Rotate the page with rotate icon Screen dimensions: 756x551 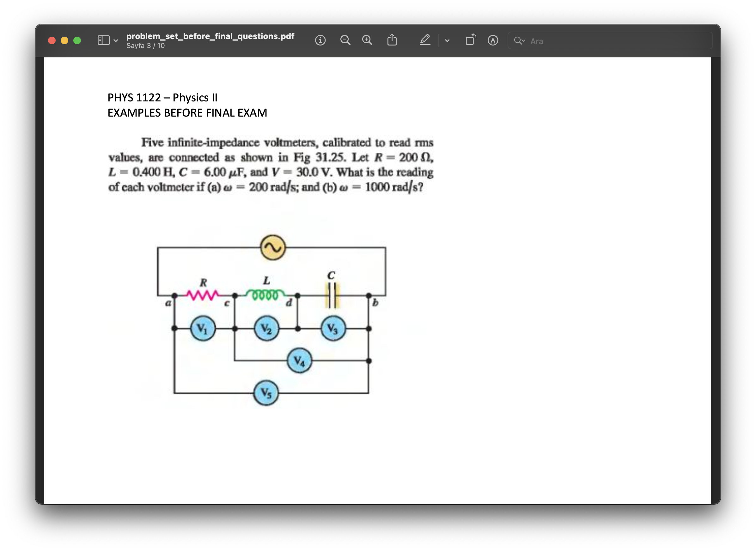pos(470,40)
